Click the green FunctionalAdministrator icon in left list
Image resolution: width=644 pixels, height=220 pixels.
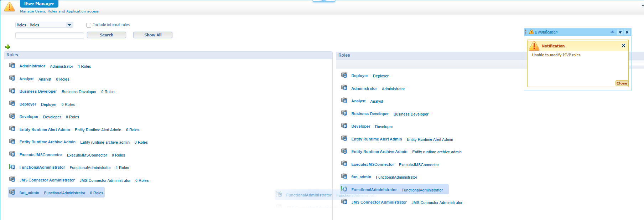point(12,167)
